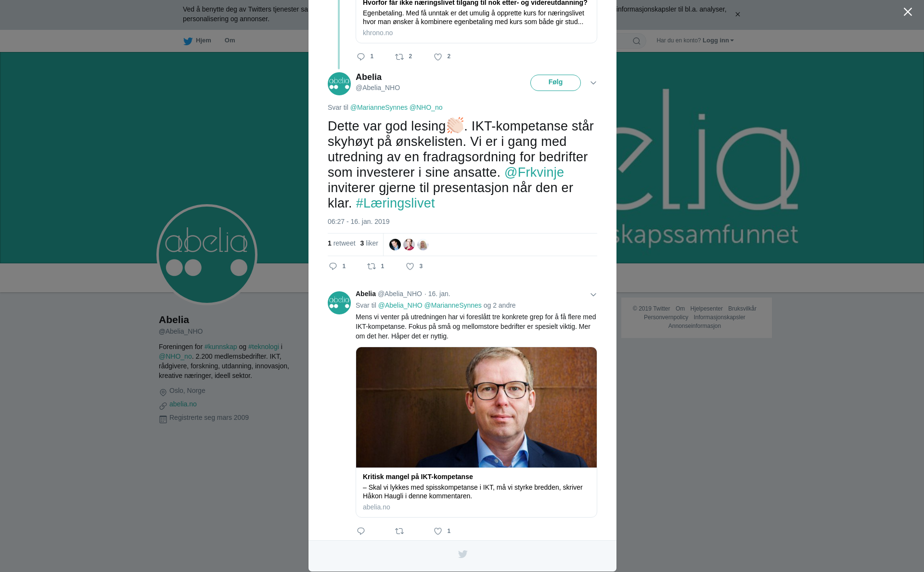
Task: Open the main tweet's options chevron
Action: (593, 83)
